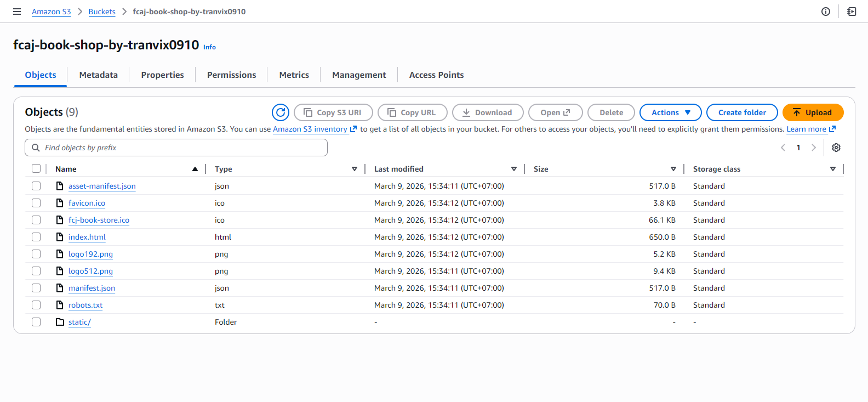Image resolution: width=868 pixels, height=402 pixels.
Task: Click the Delete button
Action: 612,112
